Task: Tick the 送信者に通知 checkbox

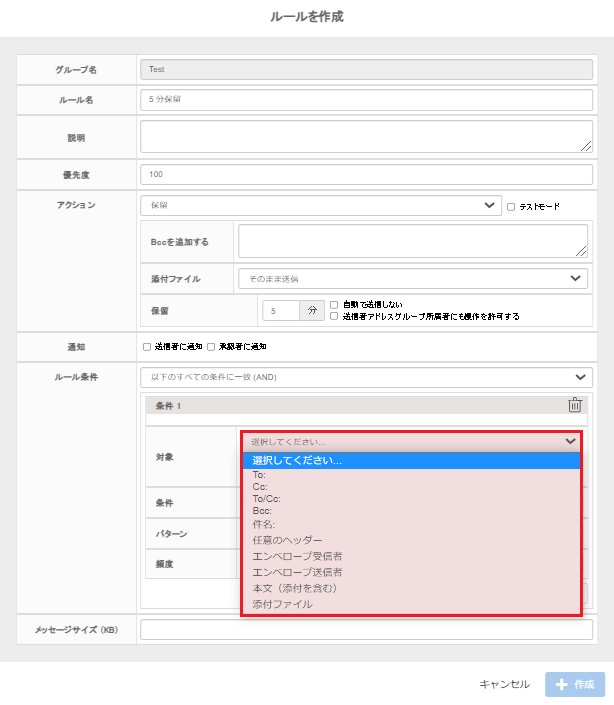Action: pyautogui.click(x=147, y=347)
